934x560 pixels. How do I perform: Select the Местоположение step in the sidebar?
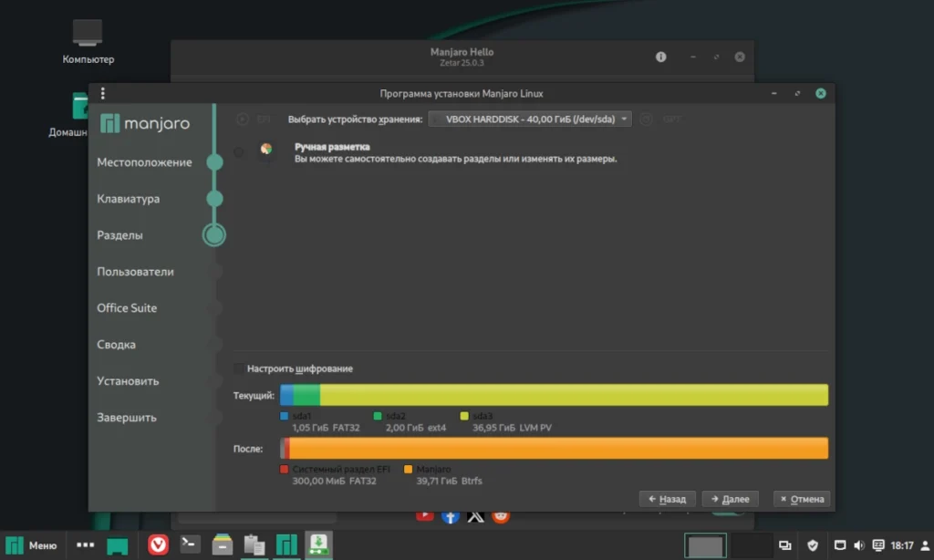[x=144, y=162]
